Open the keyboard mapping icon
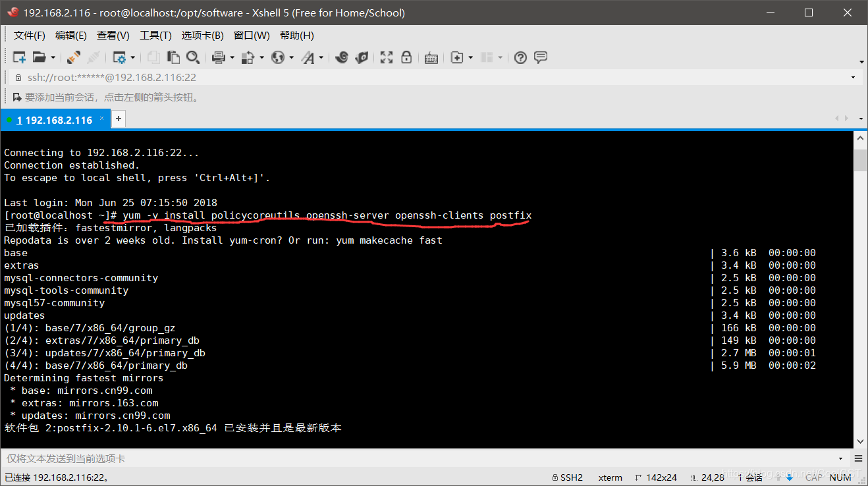 tap(431, 58)
